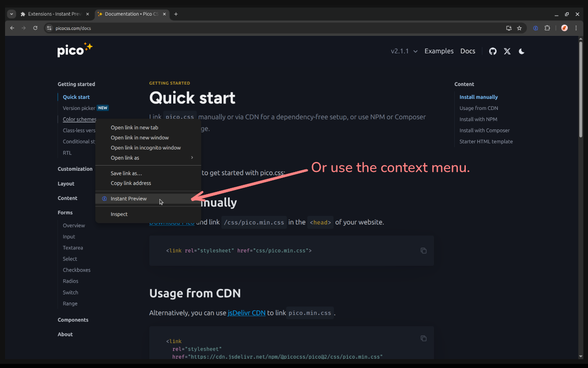Open the Input docs page

pos(69,236)
